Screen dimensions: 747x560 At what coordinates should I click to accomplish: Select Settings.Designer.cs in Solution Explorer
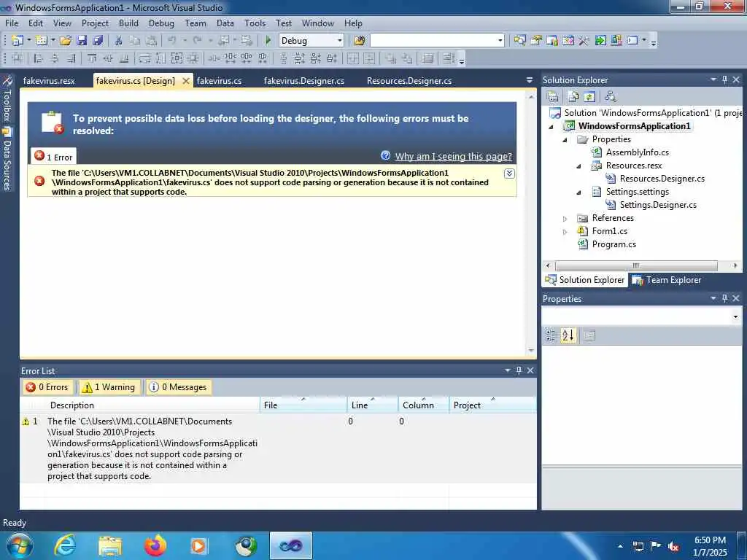tap(658, 205)
